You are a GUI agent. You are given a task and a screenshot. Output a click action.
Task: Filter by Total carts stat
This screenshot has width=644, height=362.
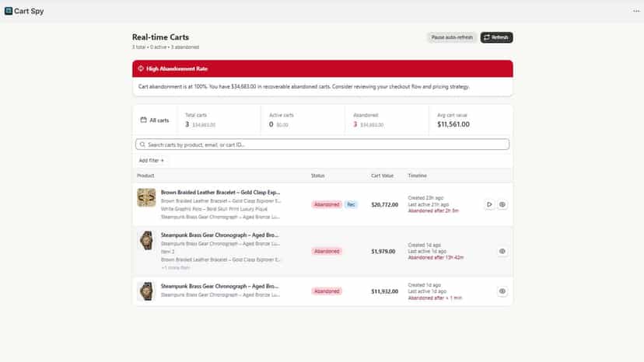[x=219, y=120]
